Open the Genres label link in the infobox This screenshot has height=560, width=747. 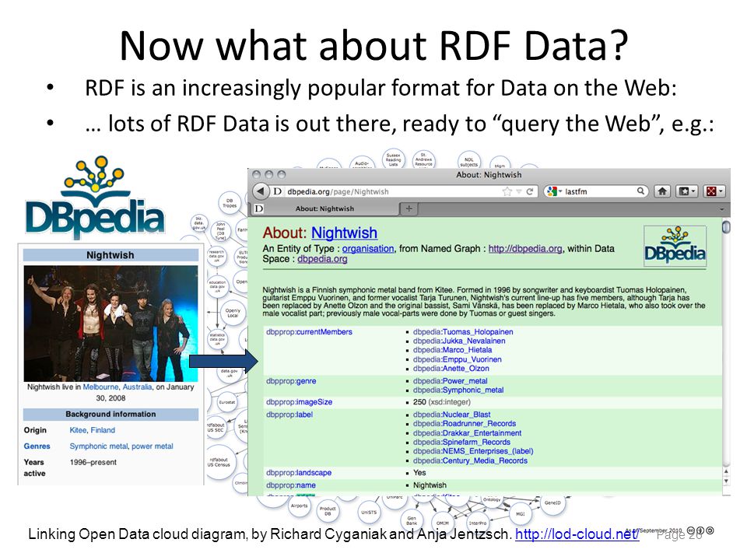(37, 446)
